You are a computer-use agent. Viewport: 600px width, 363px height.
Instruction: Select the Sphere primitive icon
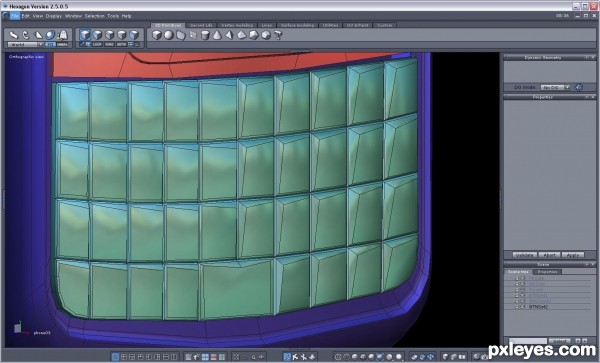point(168,35)
